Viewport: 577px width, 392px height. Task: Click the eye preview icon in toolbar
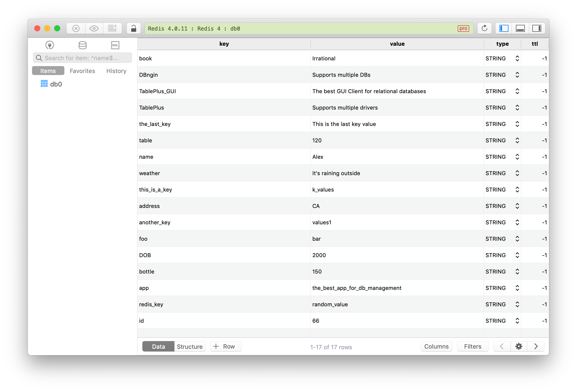pyautogui.click(x=94, y=28)
